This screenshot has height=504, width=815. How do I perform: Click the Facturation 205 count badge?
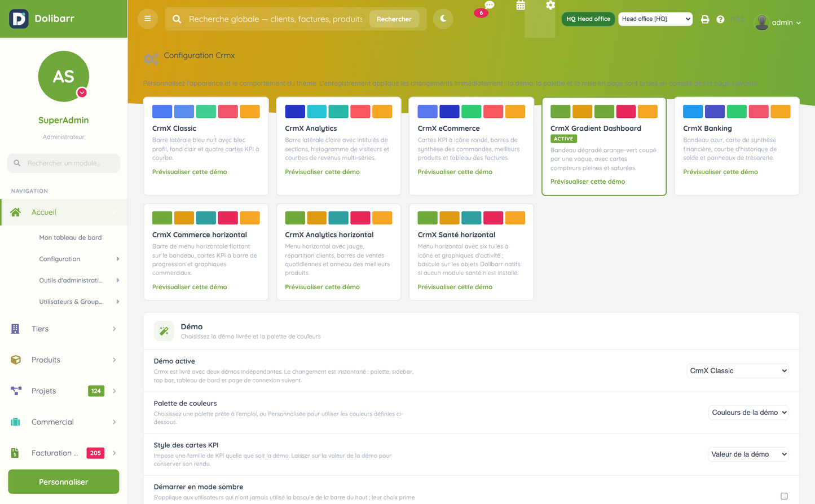click(95, 453)
